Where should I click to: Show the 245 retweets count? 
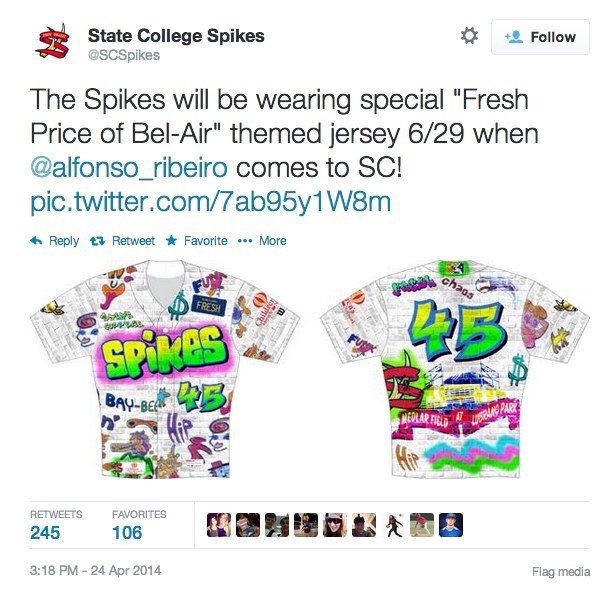tap(45, 533)
